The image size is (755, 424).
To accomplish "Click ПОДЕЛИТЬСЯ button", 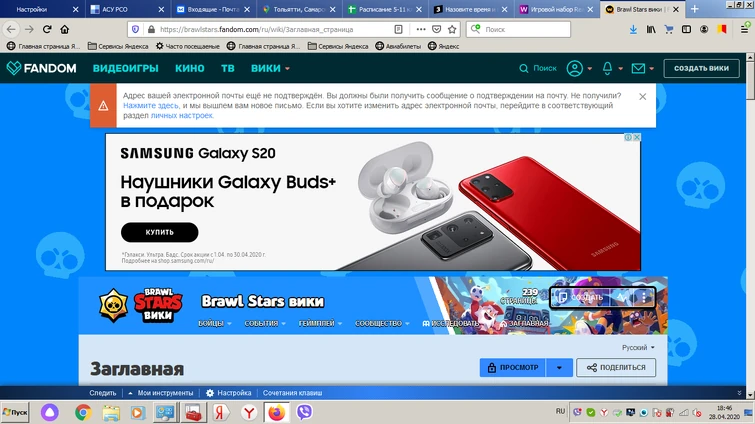I will (616, 368).
